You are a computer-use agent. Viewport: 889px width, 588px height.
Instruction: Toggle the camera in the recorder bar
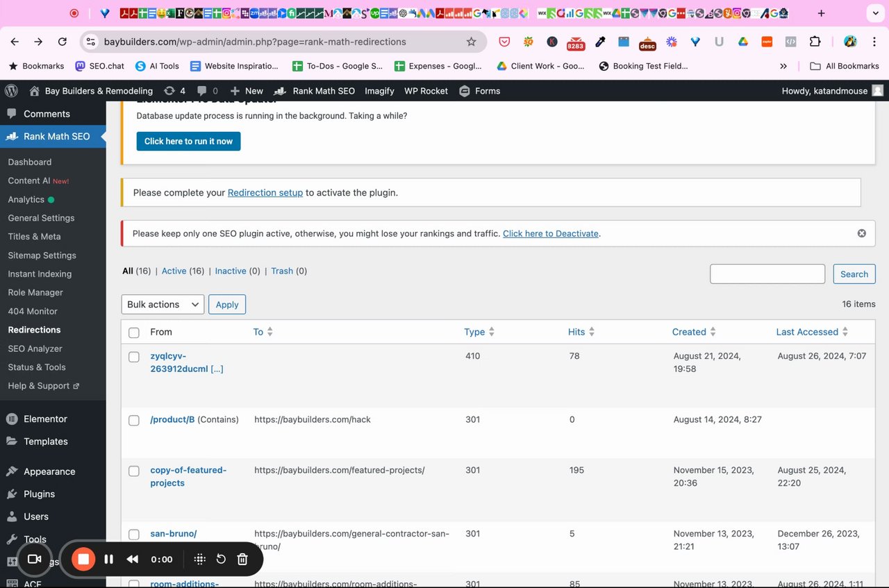tap(34, 559)
